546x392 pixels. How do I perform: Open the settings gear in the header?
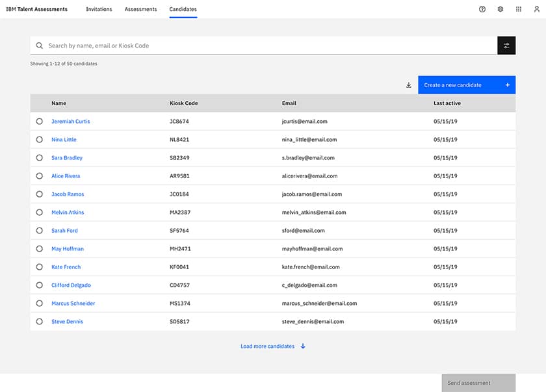pos(500,9)
